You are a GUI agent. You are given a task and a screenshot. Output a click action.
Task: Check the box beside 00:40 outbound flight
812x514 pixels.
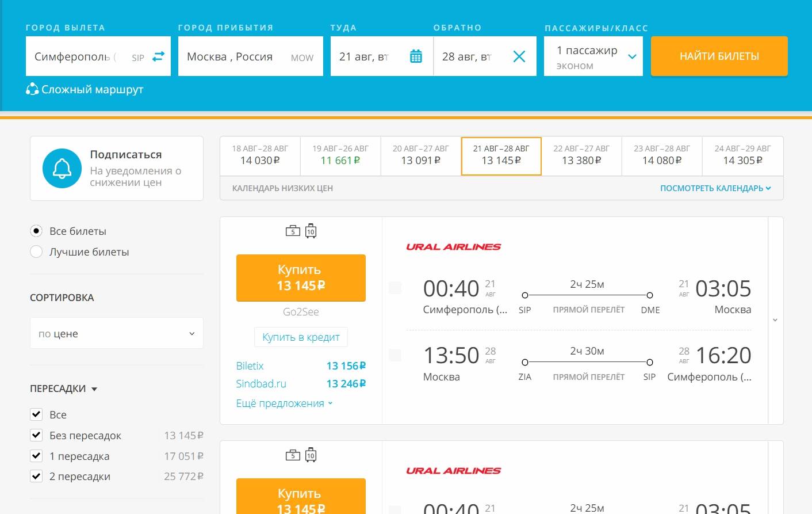(395, 288)
